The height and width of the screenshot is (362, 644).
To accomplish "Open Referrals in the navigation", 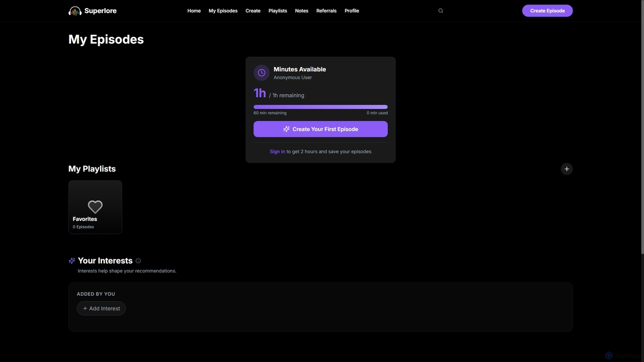I will [327, 11].
